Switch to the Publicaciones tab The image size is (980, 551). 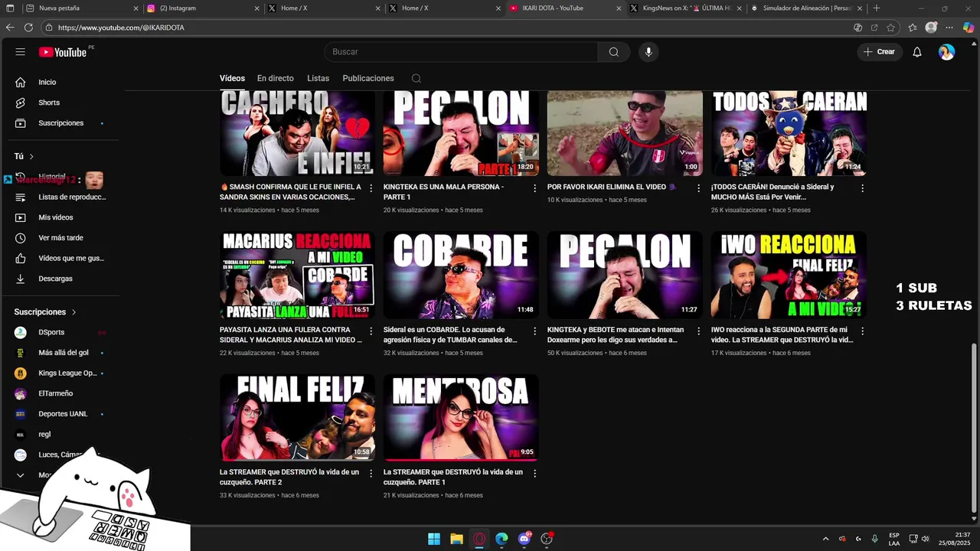click(x=368, y=78)
